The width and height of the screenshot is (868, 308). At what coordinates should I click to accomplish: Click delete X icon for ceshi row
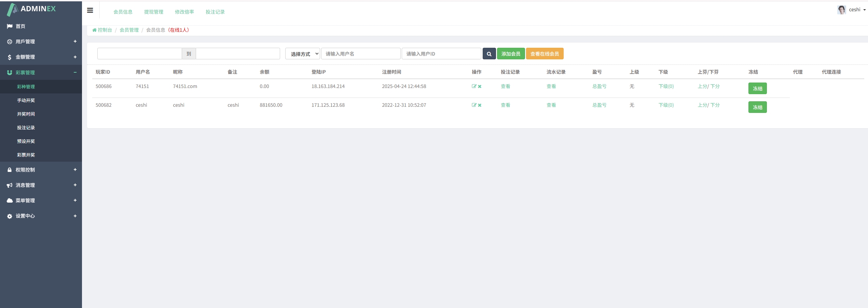(x=480, y=105)
